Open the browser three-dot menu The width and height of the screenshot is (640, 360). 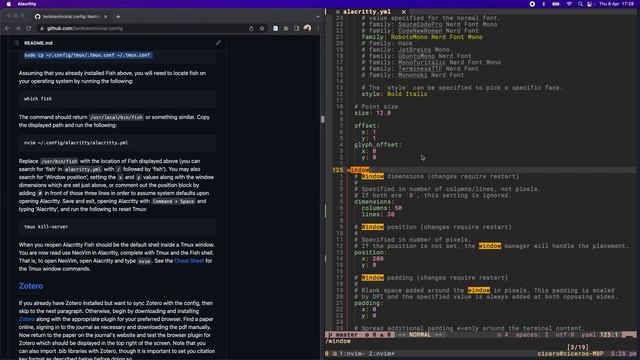(x=318, y=28)
